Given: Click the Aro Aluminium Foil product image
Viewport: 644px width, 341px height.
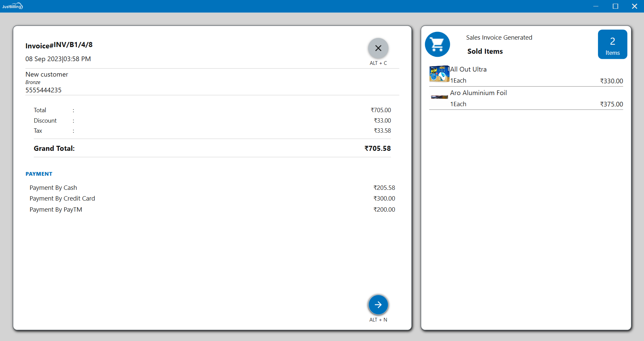Looking at the screenshot, I should [x=439, y=97].
